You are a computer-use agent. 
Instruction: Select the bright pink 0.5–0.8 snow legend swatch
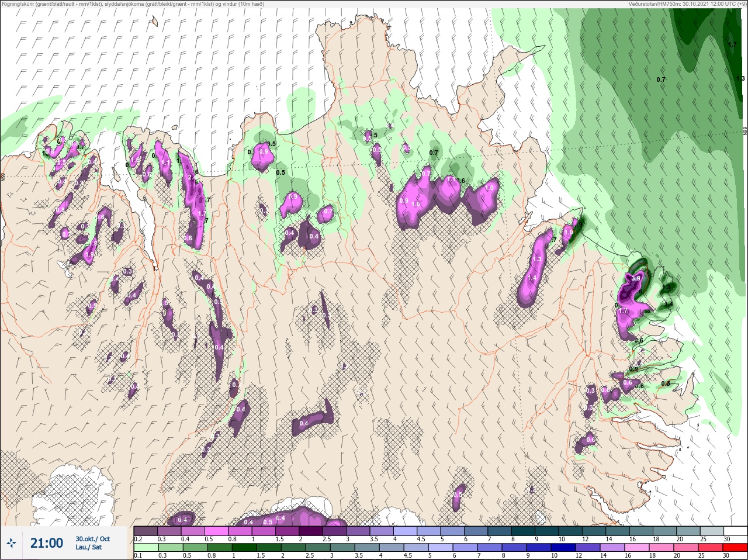[x=216, y=531]
